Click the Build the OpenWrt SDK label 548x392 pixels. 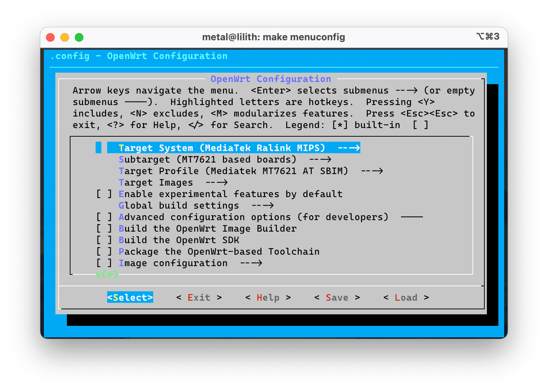click(179, 240)
